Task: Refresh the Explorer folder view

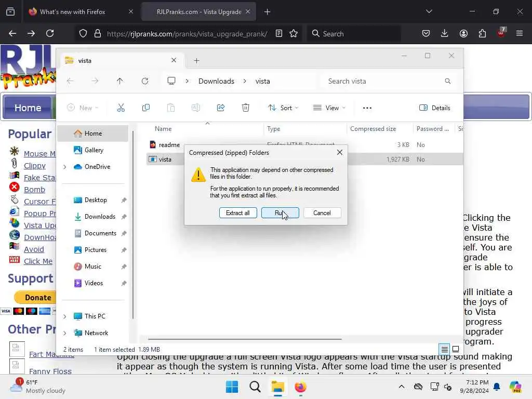Action: 145,81
